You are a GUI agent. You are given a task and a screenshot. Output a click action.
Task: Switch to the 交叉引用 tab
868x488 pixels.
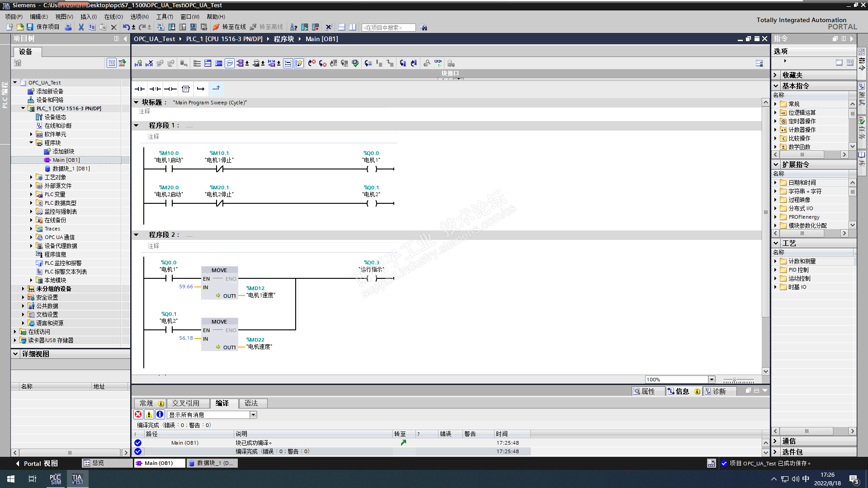coord(185,403)
